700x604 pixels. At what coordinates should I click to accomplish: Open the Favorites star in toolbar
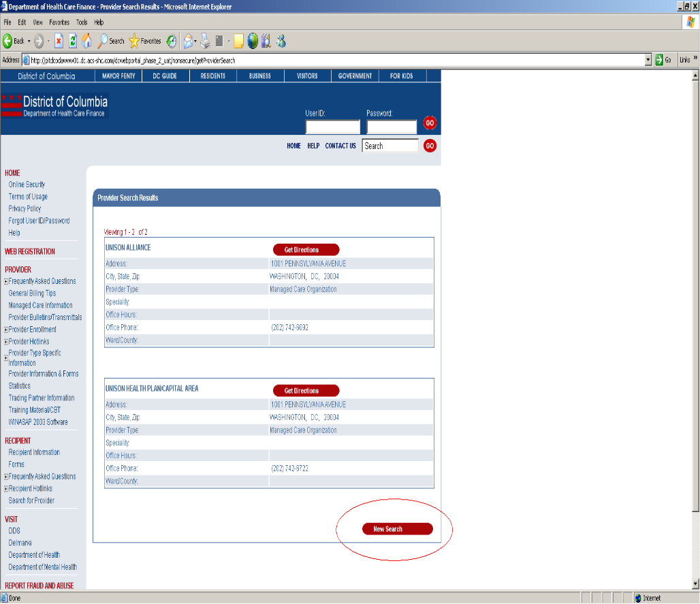pyautogui.click(x=134, y=41)
